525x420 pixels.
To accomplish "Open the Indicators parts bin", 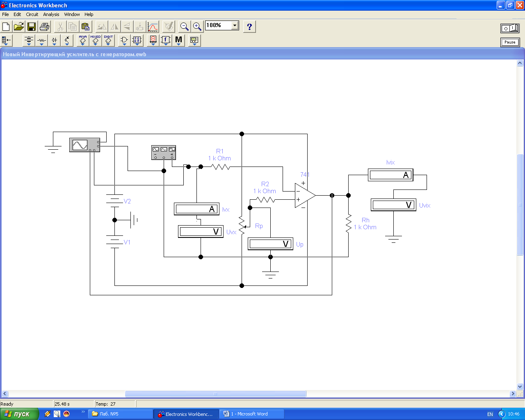I will click(x=153, y=40).
